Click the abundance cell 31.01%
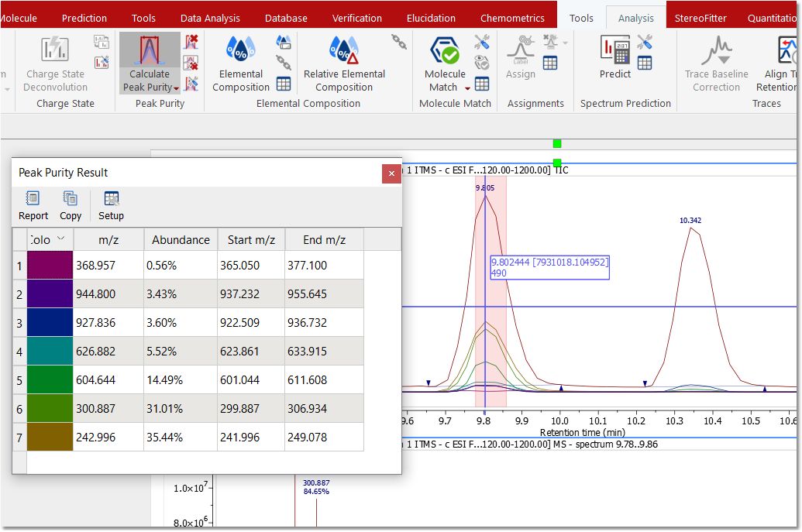The height and width of the screenshot is (532, 802). (x=181, y=408)
